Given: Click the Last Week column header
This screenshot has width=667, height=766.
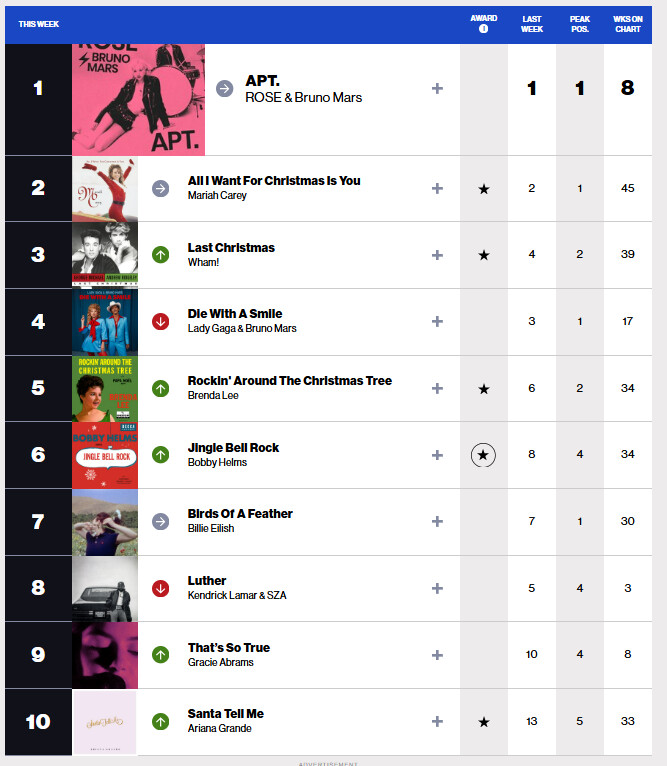Looking at the screenshot, I should [x=532, y=24].
